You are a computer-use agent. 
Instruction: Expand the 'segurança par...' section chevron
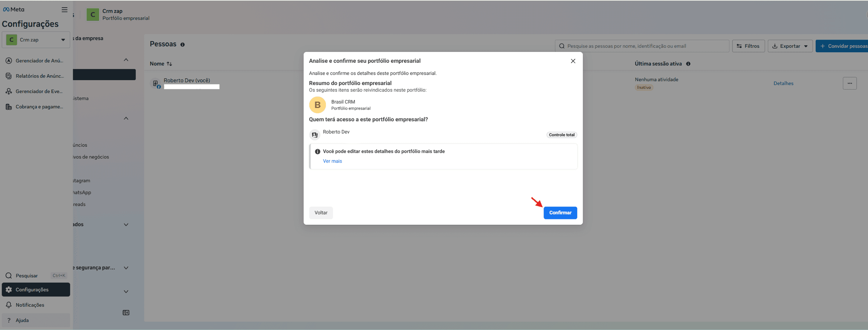pos(126,268)
